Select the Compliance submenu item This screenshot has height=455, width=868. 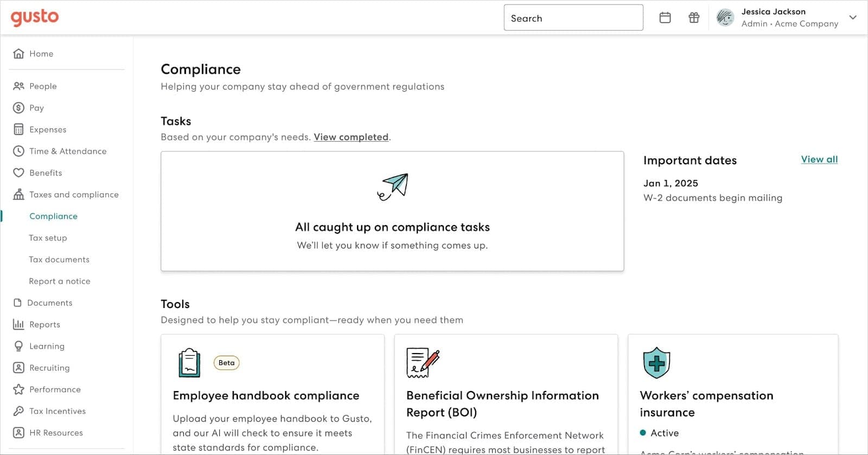(53, 216)
